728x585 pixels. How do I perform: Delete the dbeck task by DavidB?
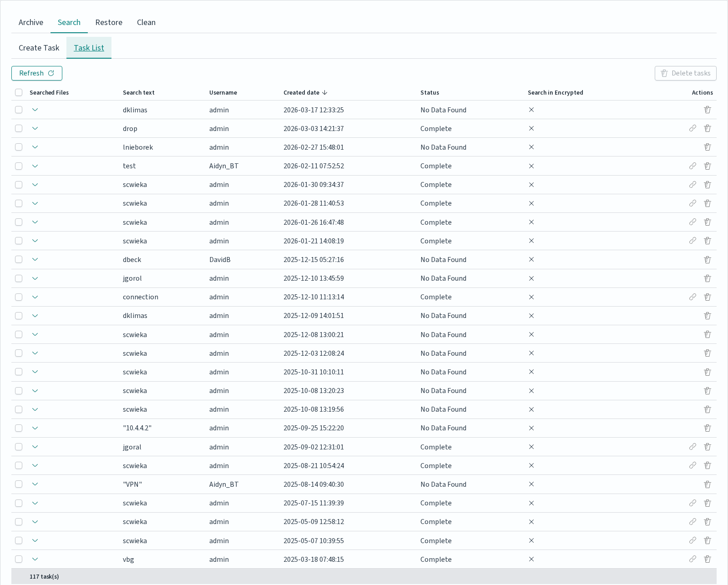click(x=708, y=260)
